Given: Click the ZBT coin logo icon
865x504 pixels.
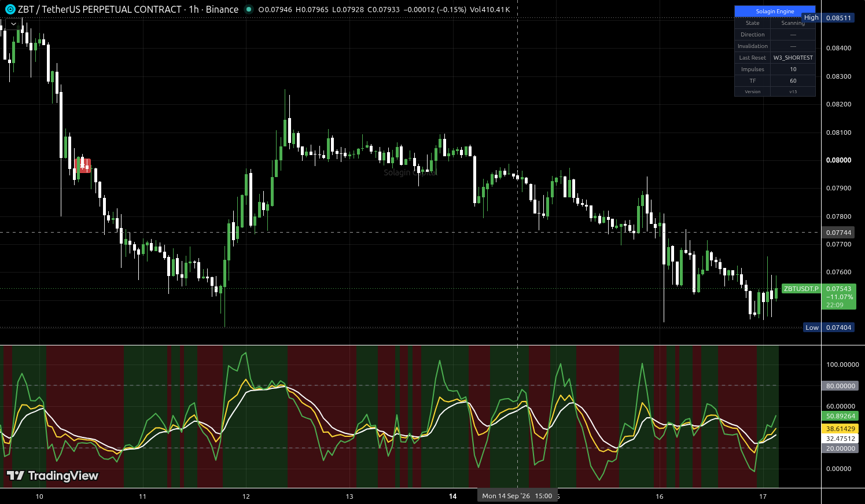Looking at the screenshot, I should coord(10,9).
